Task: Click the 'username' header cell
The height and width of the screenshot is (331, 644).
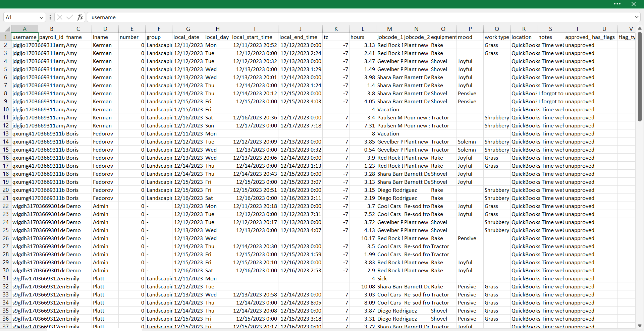Action: (24, 37)
